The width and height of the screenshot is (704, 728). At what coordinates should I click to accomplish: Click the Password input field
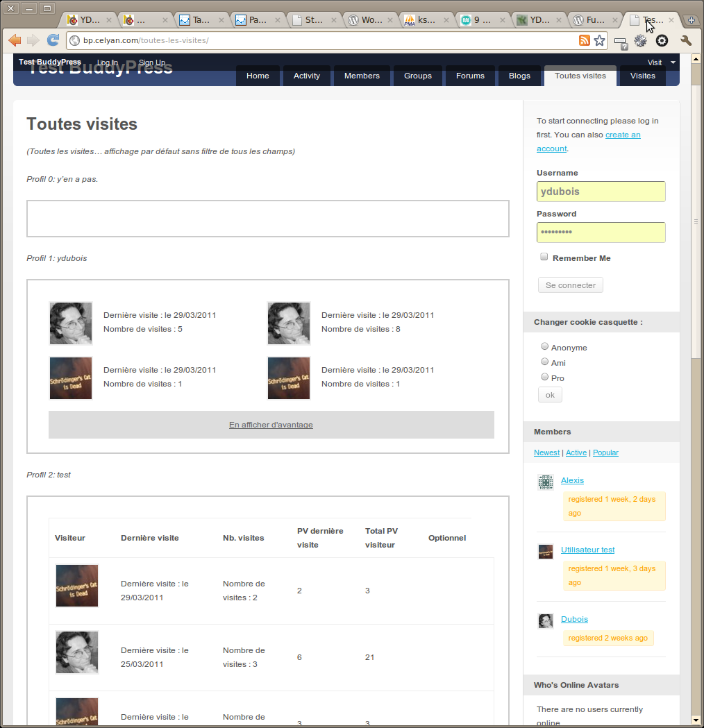[x=601, y=232]
